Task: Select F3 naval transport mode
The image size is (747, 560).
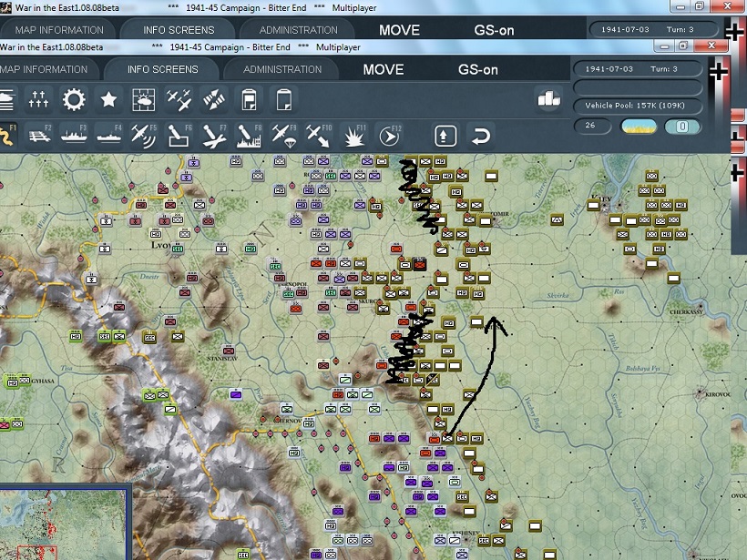Action: click(x=74, y=136)
